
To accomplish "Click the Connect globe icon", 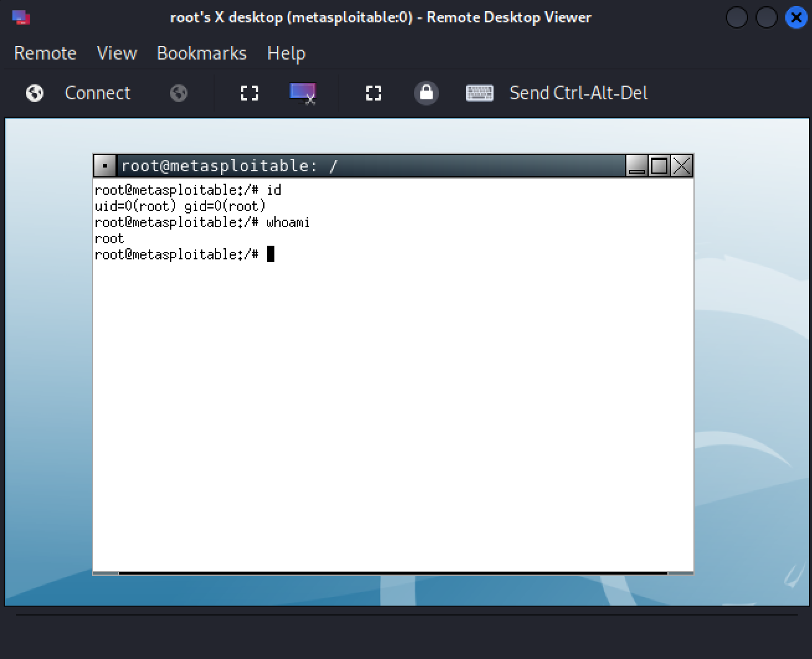I will click(35, 93).
